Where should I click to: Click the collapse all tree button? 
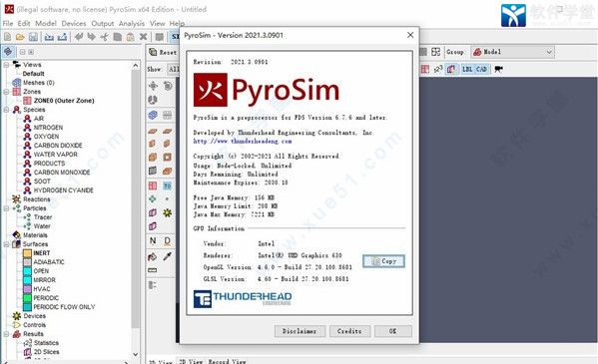[23, 52]
